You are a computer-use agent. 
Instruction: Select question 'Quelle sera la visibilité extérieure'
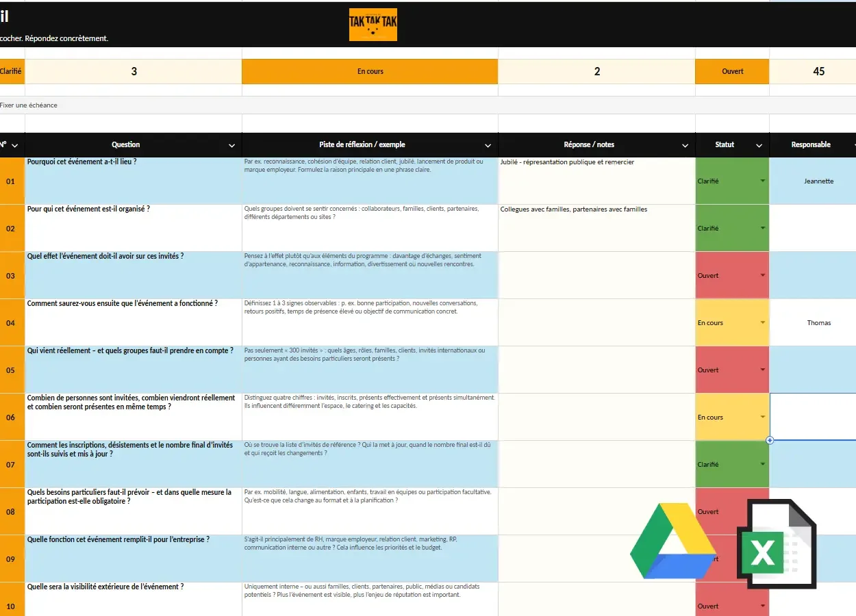click(105, 587)
